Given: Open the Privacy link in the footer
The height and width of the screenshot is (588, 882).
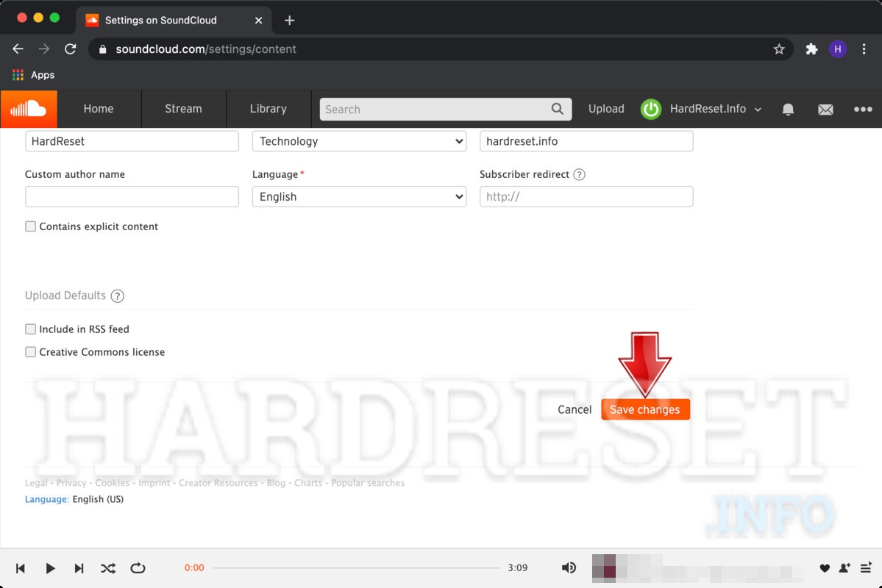Looking at the screenshot, I should 72,483.
